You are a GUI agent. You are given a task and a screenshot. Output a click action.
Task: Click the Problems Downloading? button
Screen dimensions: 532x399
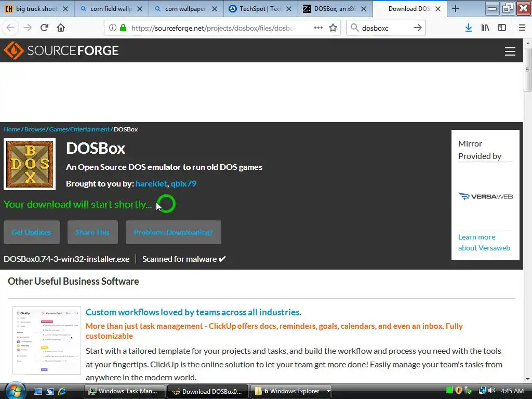(x=174, y=232)
